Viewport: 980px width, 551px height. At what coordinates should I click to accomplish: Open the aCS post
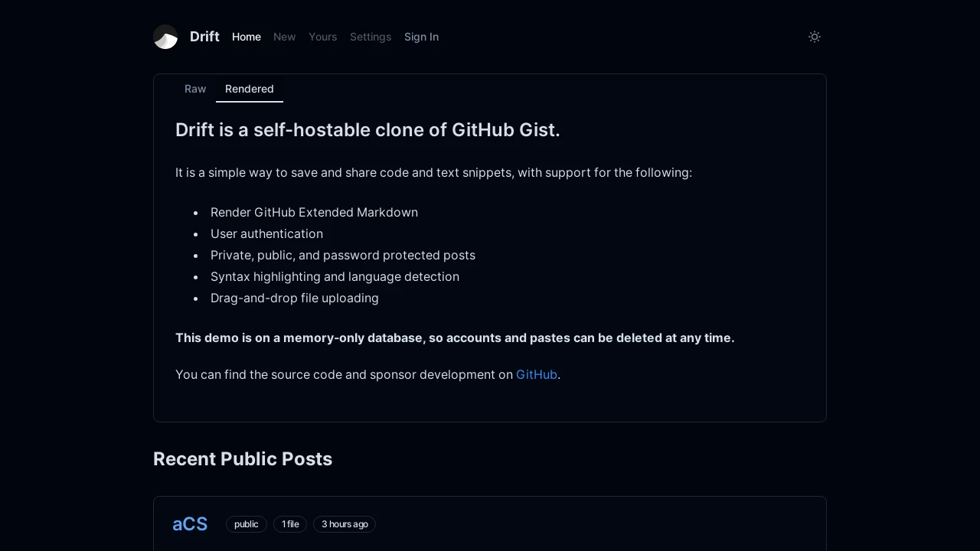point(190,524)
